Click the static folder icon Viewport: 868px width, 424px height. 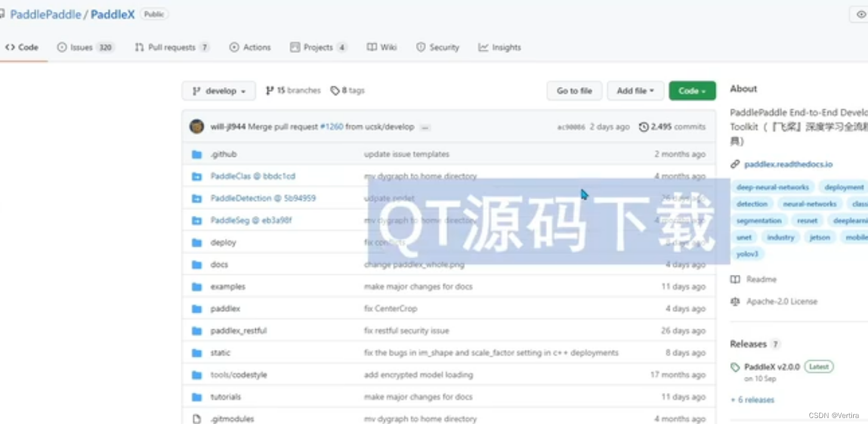tap(197, 353)
